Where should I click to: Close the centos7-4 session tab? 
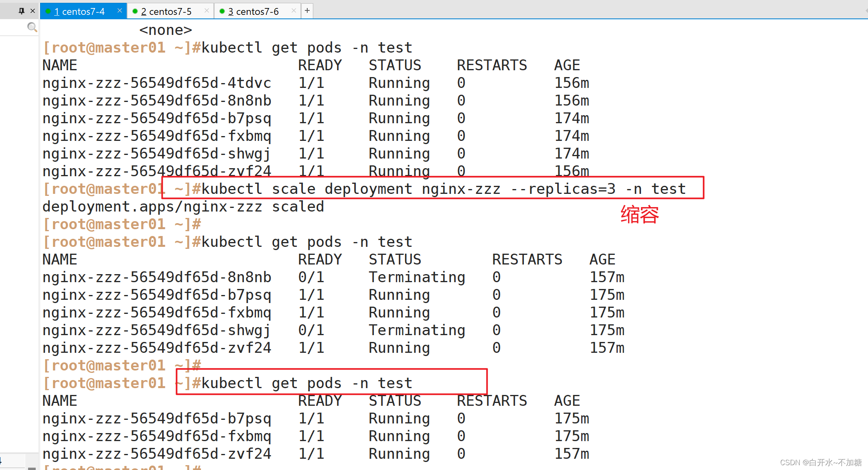[x=120, y=11]
